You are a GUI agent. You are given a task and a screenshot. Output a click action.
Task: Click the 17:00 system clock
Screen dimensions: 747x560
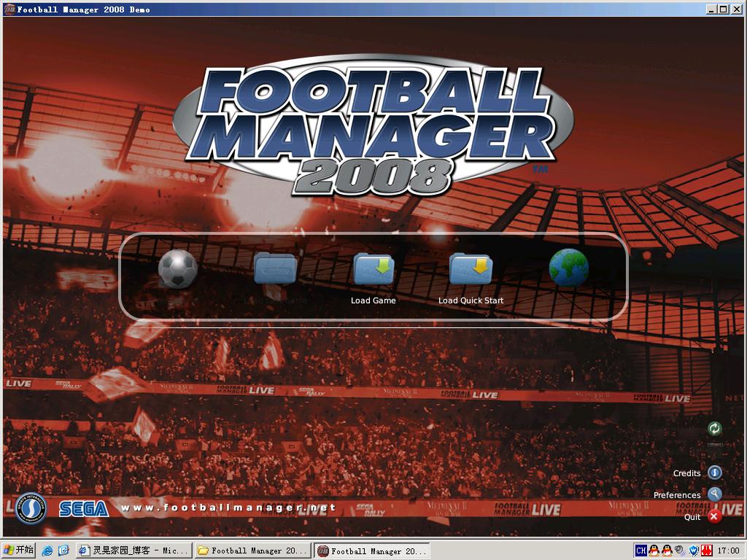point(729,551)
